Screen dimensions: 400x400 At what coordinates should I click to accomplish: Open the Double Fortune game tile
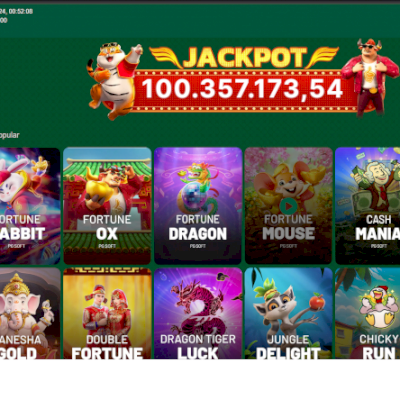[x=107, y=313]
